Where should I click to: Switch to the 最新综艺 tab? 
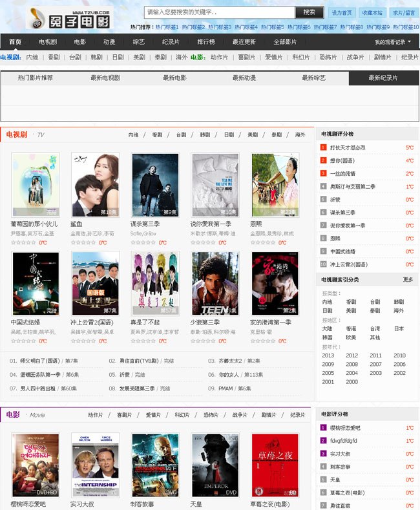[x=313, y=78]
